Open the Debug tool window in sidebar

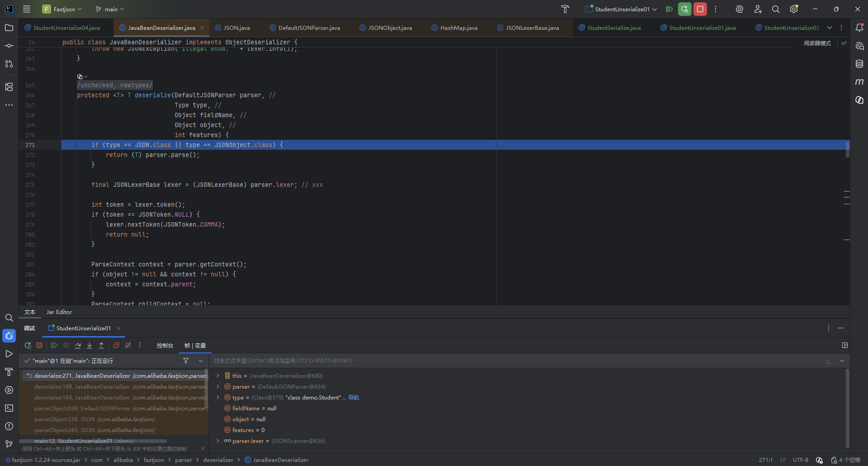(9, 336)
